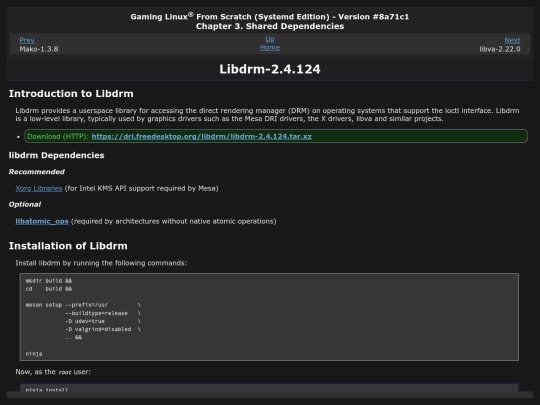Open the libatomic_ops dependency link
The width and height of the screenshot is (540, 405).
pyautogui.click(x=42, y=221)
